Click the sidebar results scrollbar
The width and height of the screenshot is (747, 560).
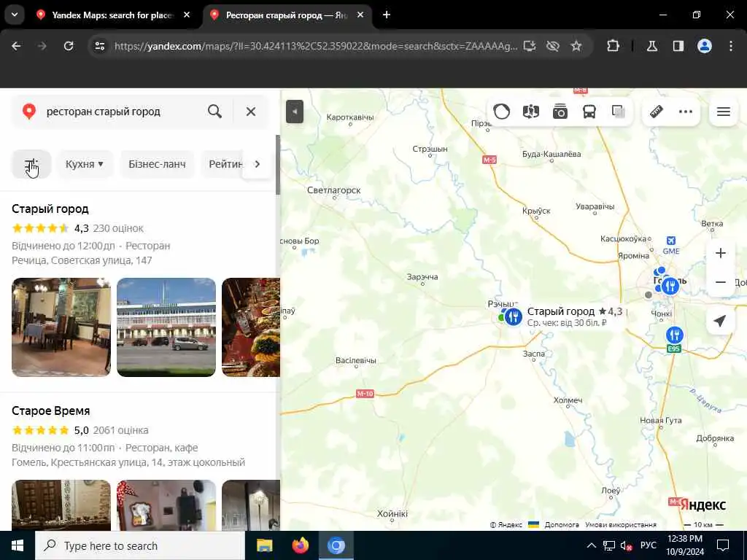point(278,165)
